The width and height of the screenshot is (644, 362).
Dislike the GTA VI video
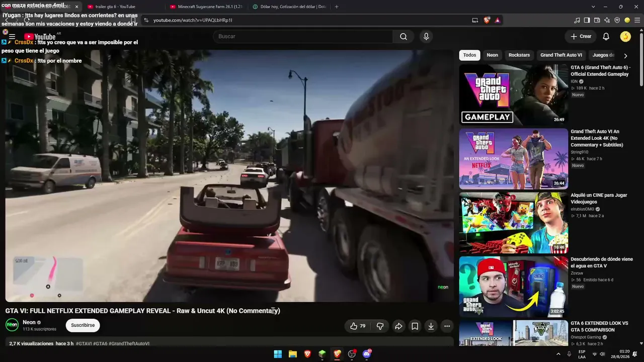pyautogui.click(x=380, y=326)
